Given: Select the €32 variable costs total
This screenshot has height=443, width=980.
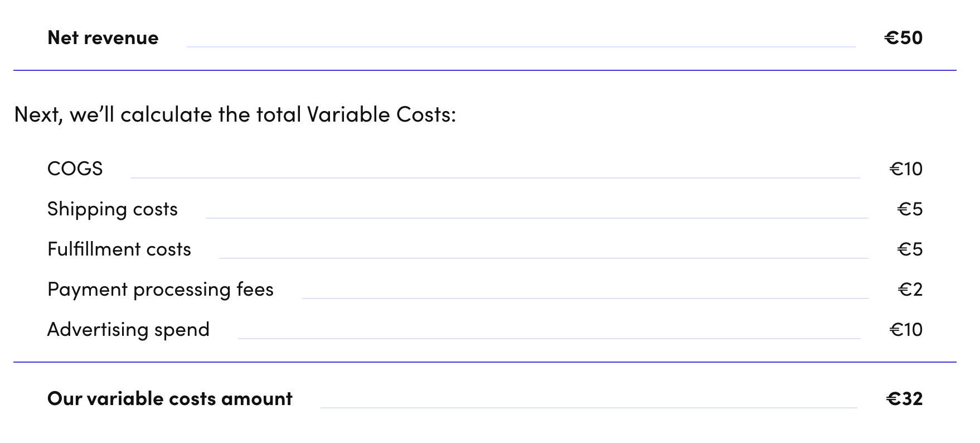Looking at the screenshot, I should coord(904,399).
